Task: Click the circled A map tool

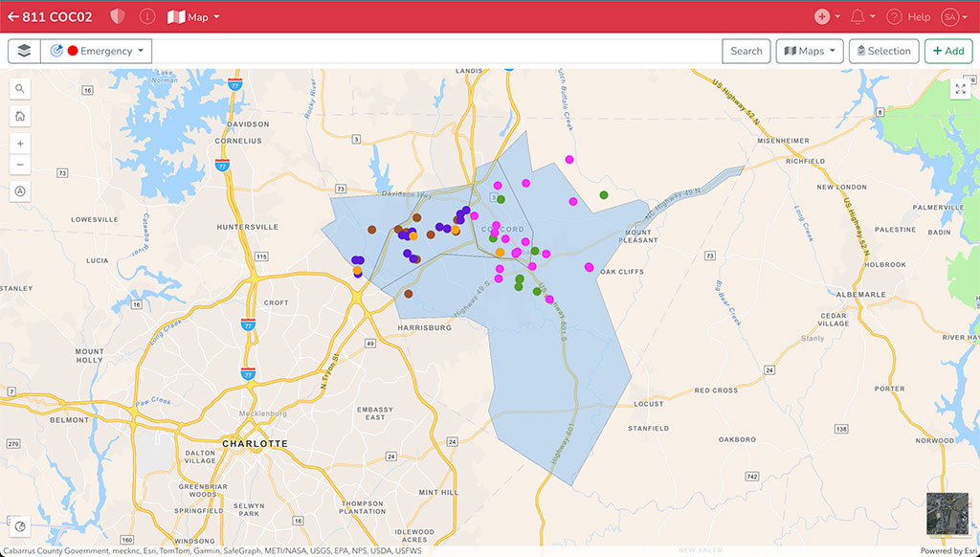Action: pyautogui.click(x=20, y=190)
